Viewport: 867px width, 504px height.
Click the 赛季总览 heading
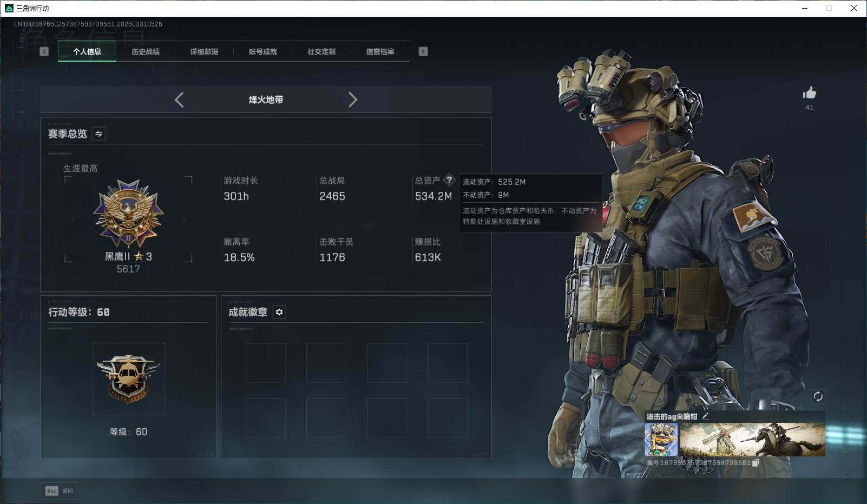point(68,134)
